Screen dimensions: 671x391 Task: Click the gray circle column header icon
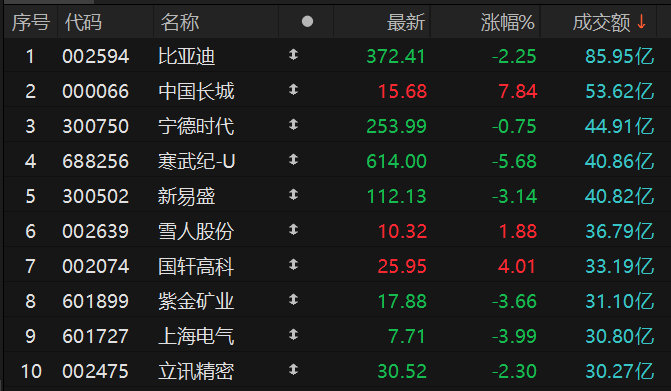(x=307, y=21)
